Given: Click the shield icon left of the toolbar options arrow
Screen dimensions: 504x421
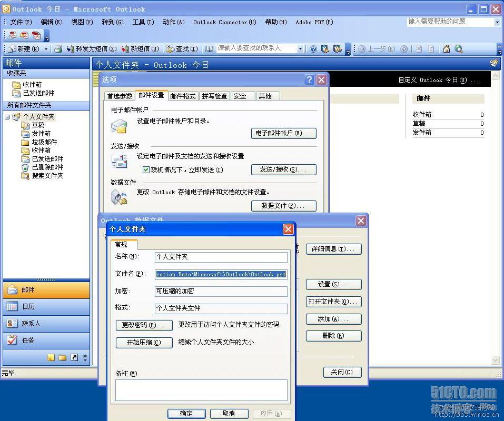Looking at the screenshot, I should pyautogui.click(x=337, y=49).
